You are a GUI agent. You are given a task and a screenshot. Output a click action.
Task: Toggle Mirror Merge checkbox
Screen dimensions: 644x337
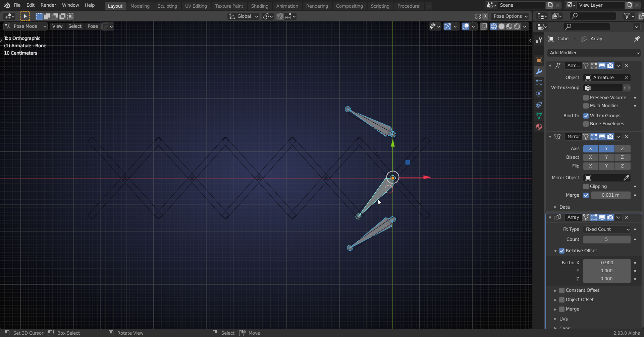pos(586,195)
